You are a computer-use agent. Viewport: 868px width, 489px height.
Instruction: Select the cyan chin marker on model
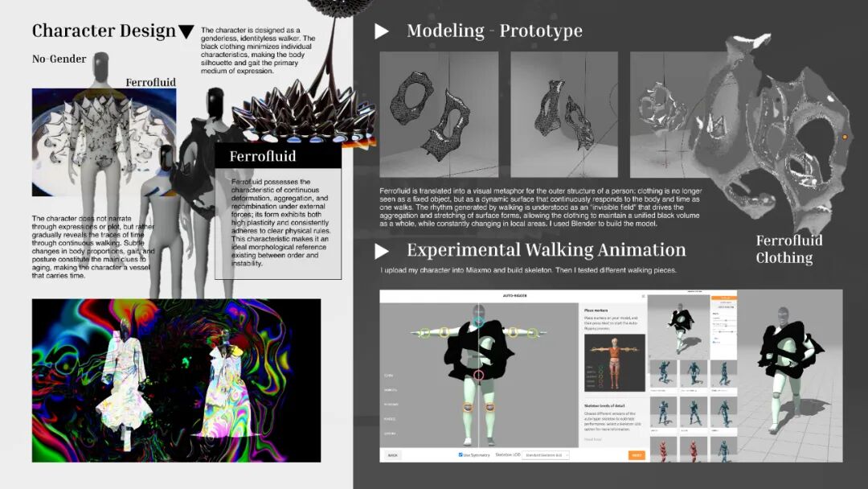tap(478, 321)
